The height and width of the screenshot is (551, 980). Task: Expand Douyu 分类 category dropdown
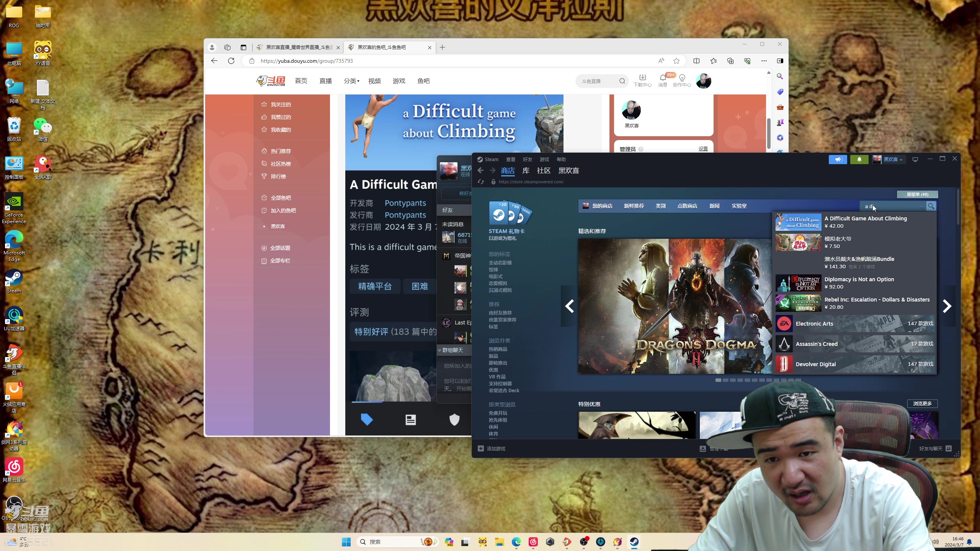351,81
